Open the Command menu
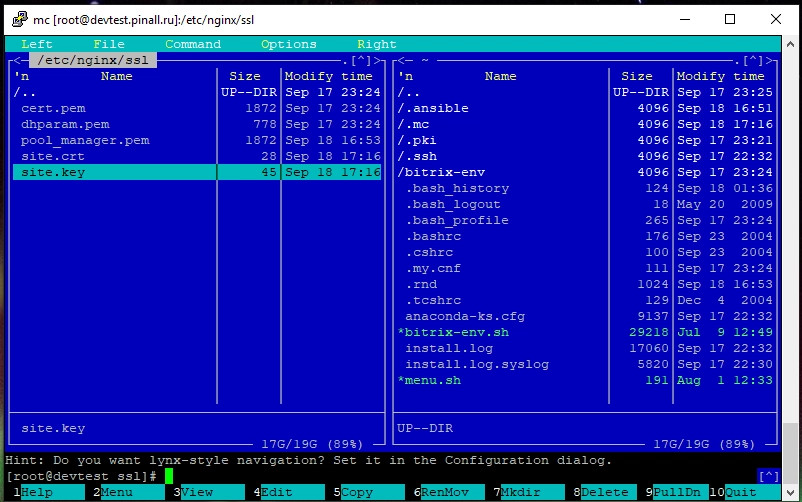The width and height of the screenshot is (802, 502). click(x=193, y=44)
